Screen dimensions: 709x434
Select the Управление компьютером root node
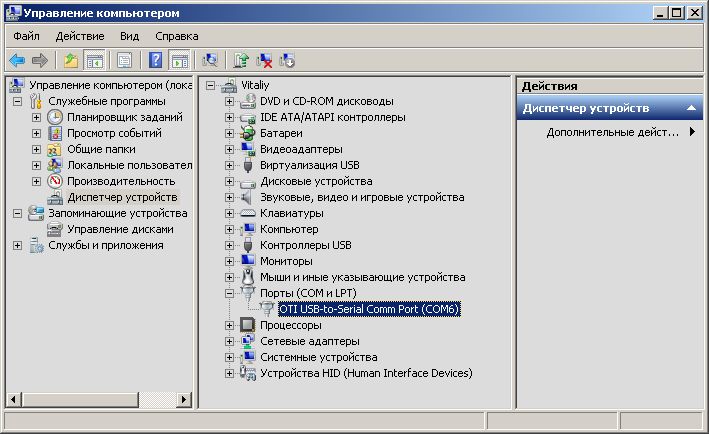coord(111,85)
